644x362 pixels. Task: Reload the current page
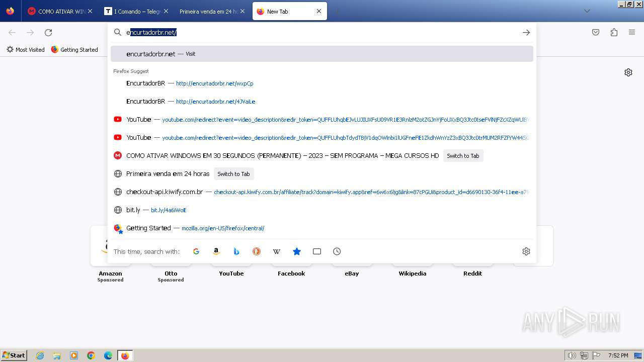pos(48,32)
